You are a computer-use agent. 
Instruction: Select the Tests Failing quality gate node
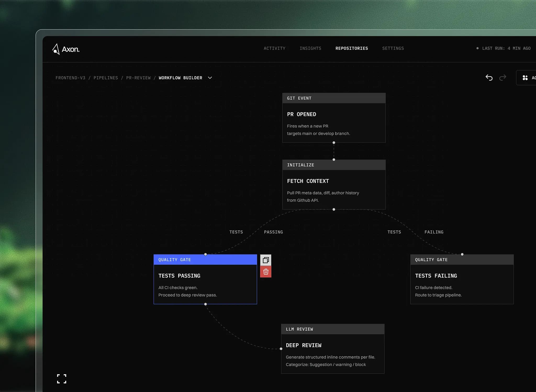click(462, 279)
